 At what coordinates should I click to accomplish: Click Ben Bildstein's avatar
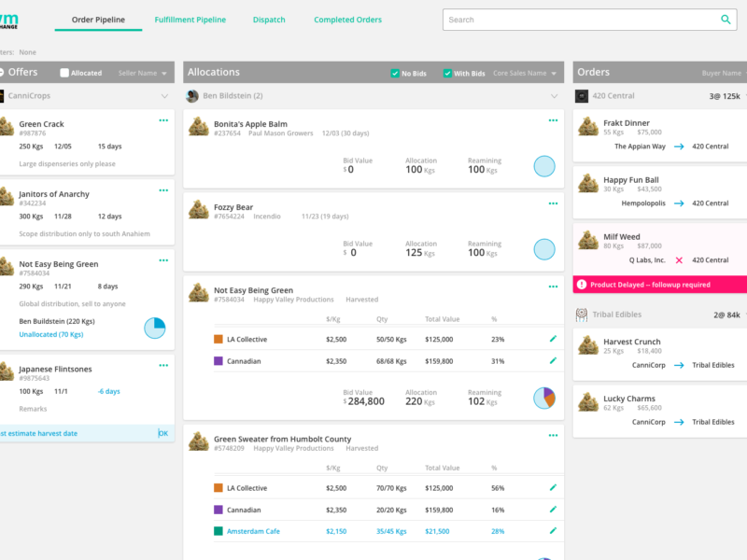point(192,96)
